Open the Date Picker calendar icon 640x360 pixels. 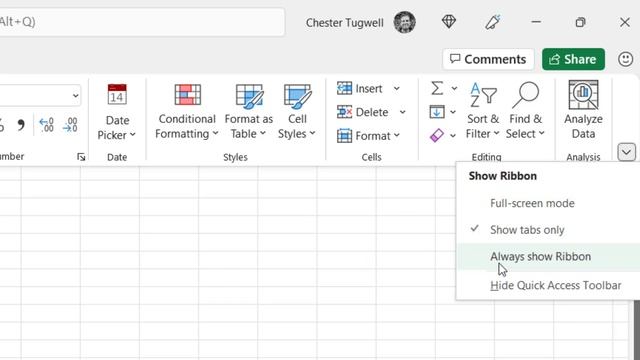coord(117,94)
